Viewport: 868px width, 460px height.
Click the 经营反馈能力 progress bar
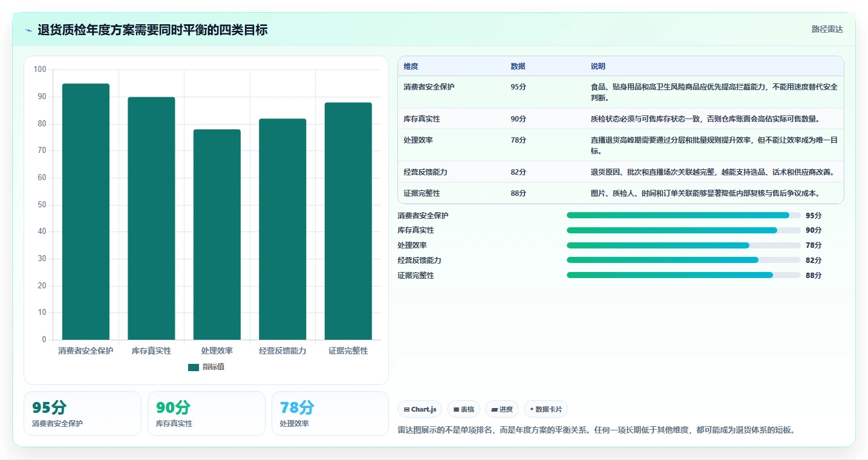click(x=684, y=260)
